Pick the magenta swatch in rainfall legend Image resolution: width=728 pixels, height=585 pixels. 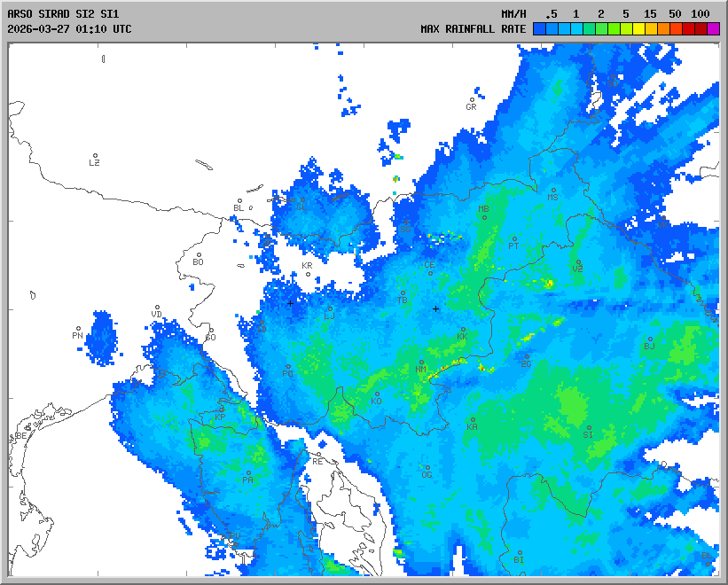tap(713, 28)
